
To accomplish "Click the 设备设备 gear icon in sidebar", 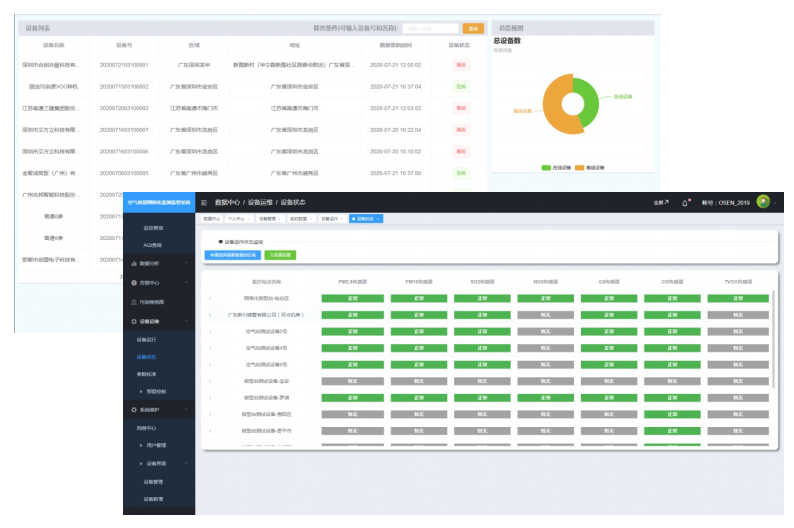I will (134, 321).
